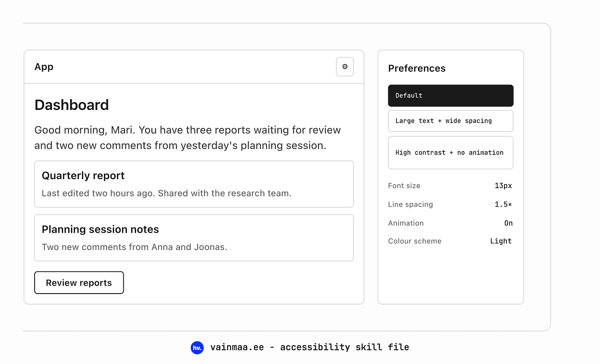
Task: Click the vainmaa.ee accessibility skill file caption
Action: click(x=309, y=347)
